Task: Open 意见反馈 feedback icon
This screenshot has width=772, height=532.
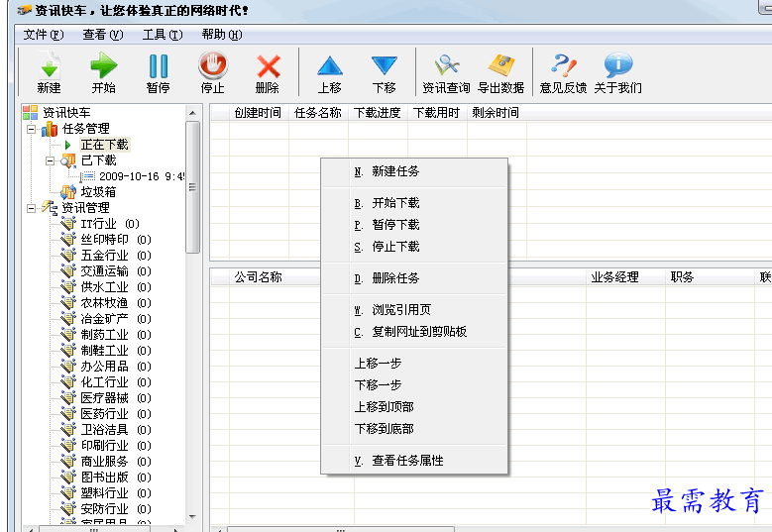Action: [563, 65]
